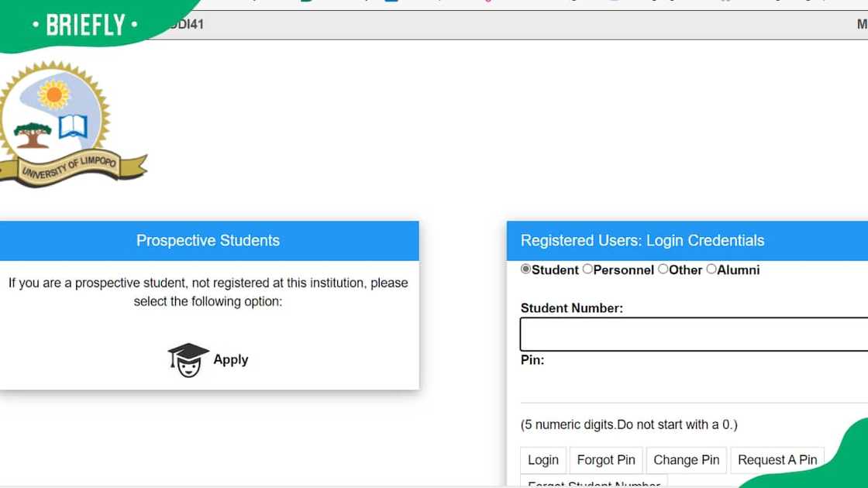Click the Request A Pin button

[777, 460]
